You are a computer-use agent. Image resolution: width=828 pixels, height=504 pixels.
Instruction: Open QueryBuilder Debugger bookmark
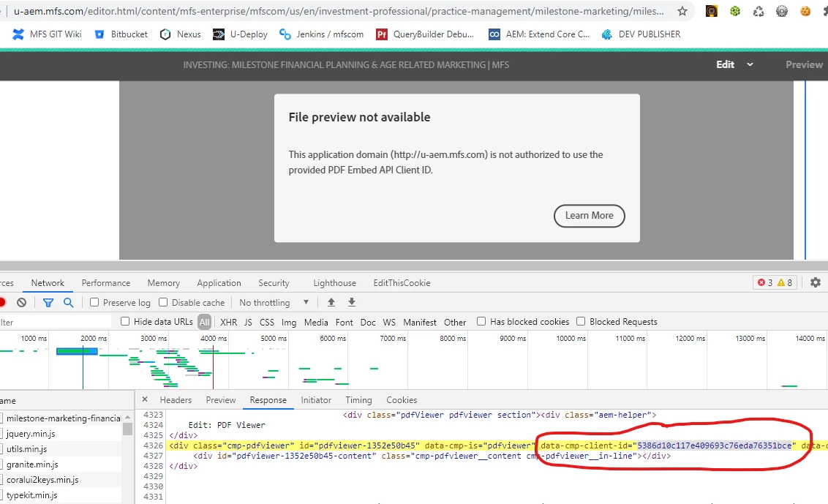coord(425,34)
